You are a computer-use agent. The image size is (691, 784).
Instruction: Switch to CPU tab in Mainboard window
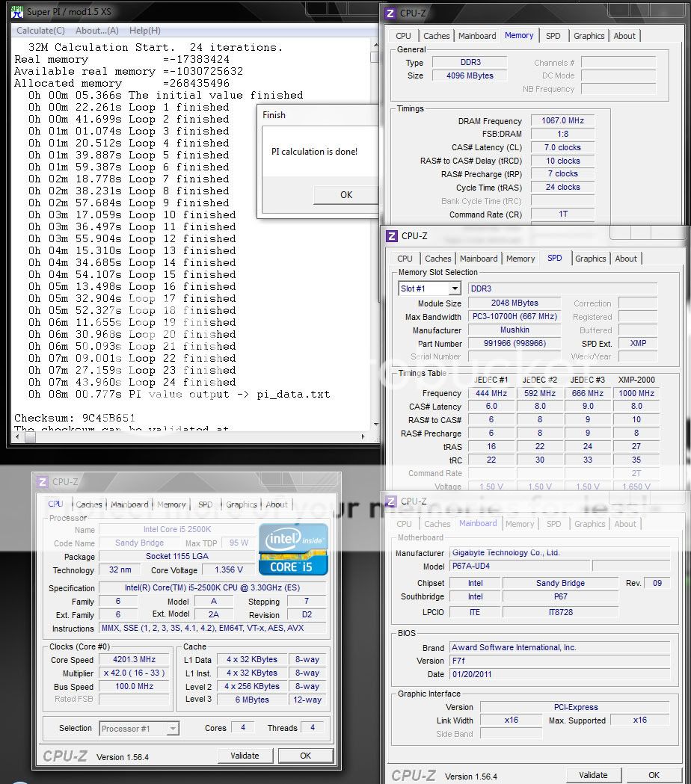404,524
